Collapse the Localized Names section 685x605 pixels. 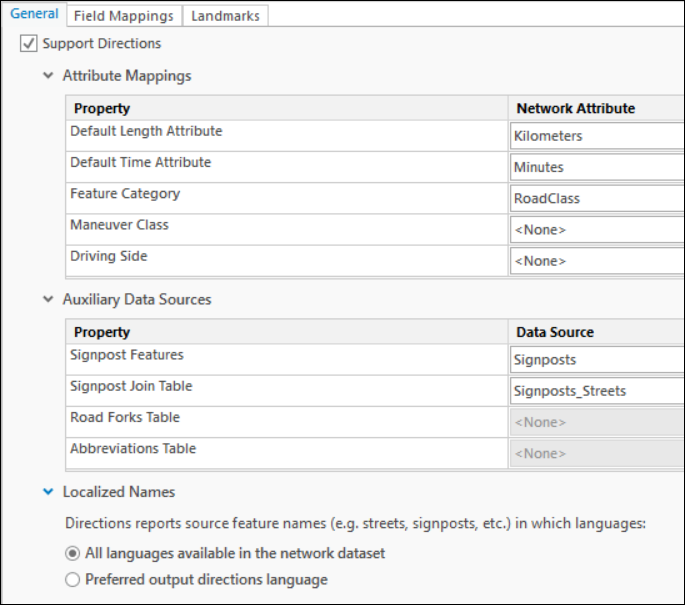tap(48, 492)
